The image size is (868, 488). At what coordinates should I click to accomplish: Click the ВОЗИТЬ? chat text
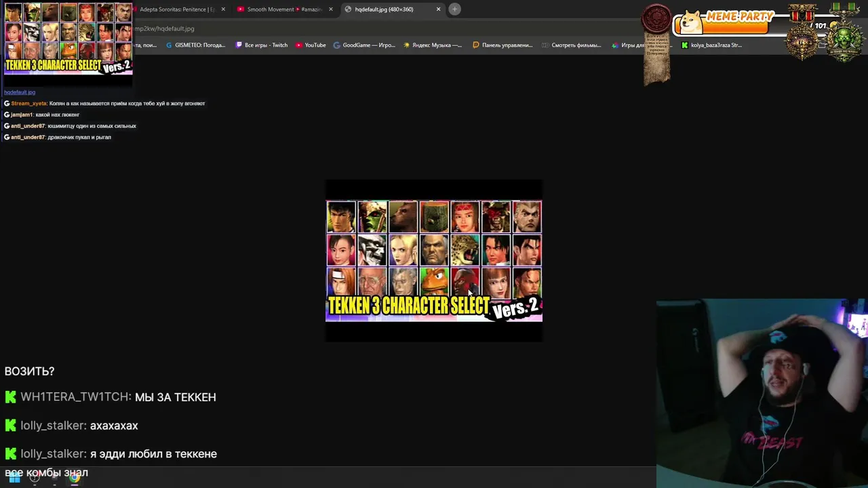(x=29, y=371)
